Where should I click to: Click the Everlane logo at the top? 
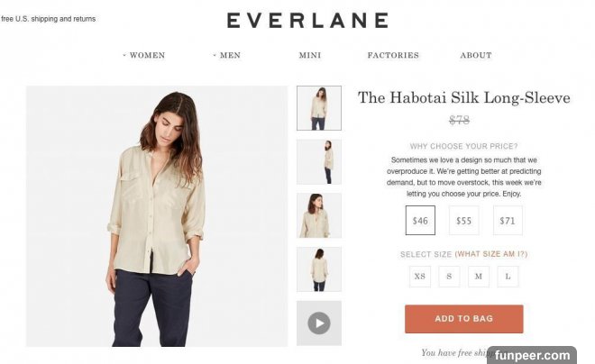(307, 21)
